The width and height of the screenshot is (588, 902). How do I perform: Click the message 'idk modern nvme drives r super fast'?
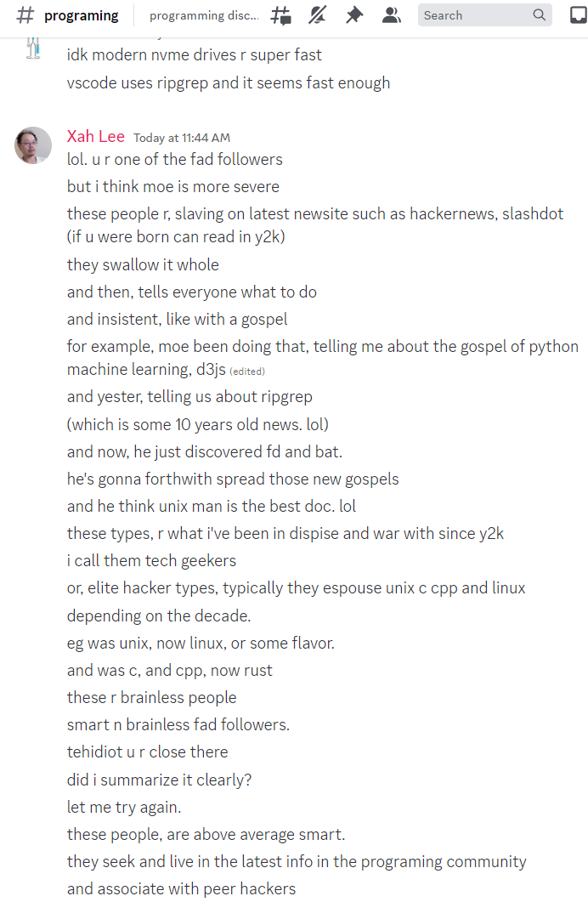point(195,55)
